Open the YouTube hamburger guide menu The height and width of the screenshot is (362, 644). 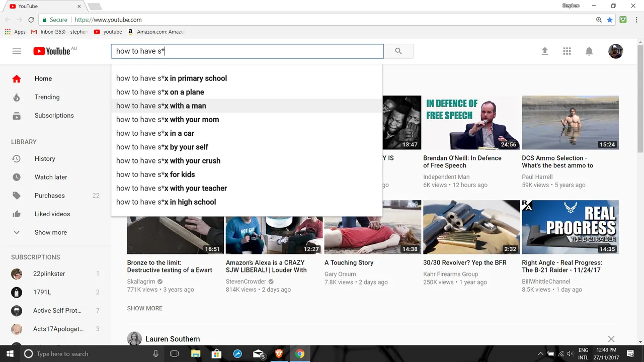(17, 51)
